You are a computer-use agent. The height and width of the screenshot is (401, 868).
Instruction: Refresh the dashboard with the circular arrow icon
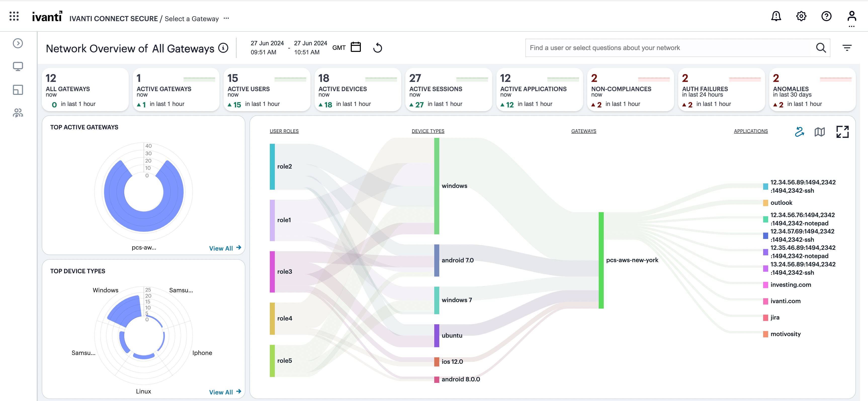click(x=378, y=48)
